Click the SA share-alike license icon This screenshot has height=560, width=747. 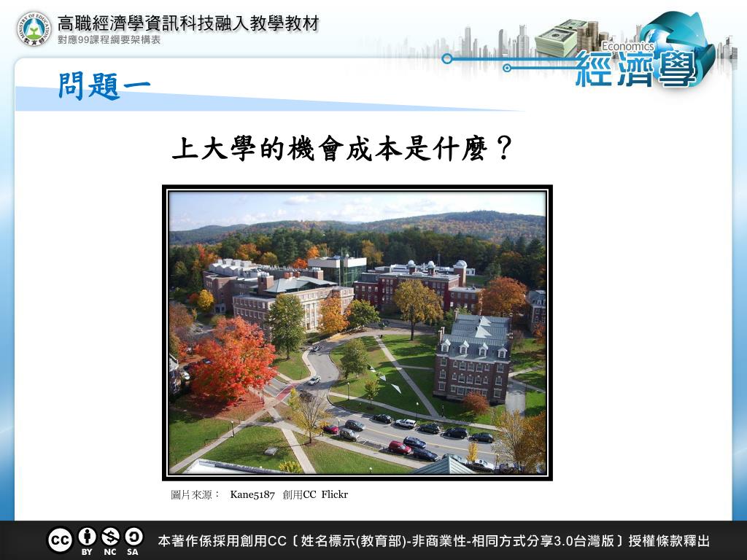point(133,537)
